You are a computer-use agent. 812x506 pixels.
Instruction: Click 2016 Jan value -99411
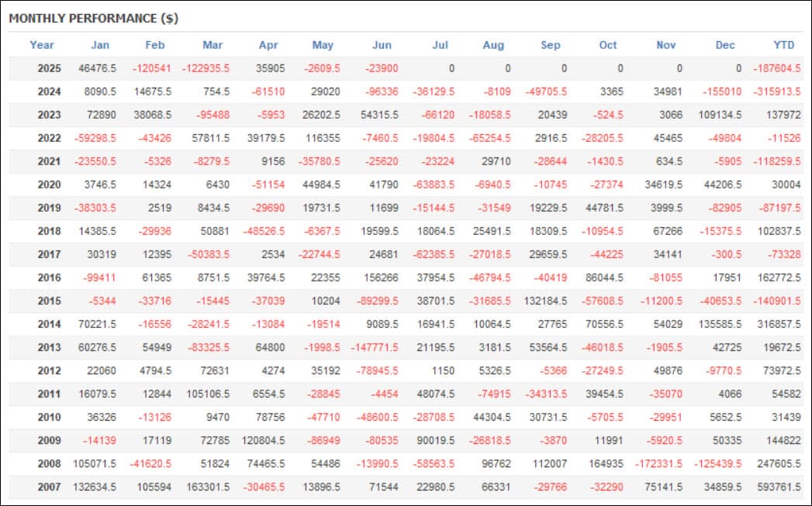pos(99,278)
